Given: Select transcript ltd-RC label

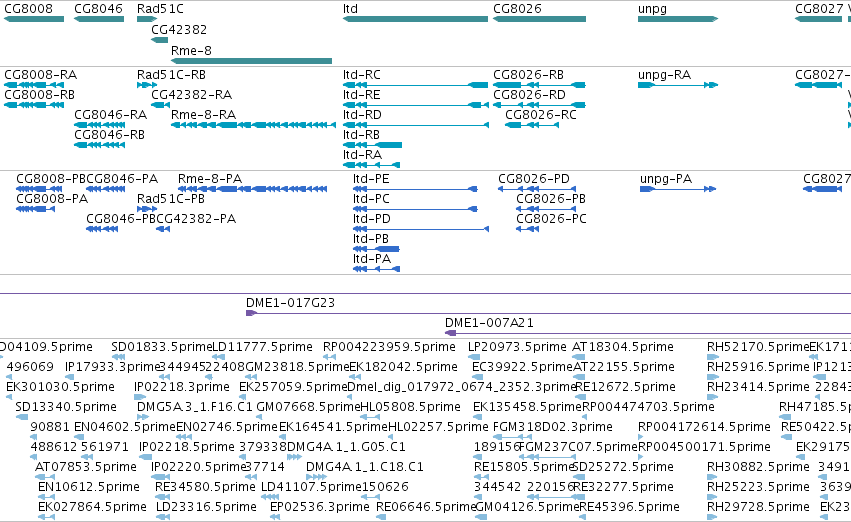Looking at the screenshot, I should pos(361,75).
